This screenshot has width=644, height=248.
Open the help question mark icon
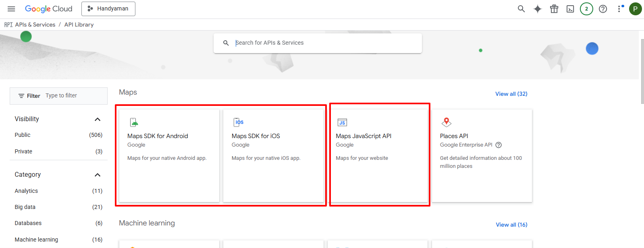coord(603,9)
